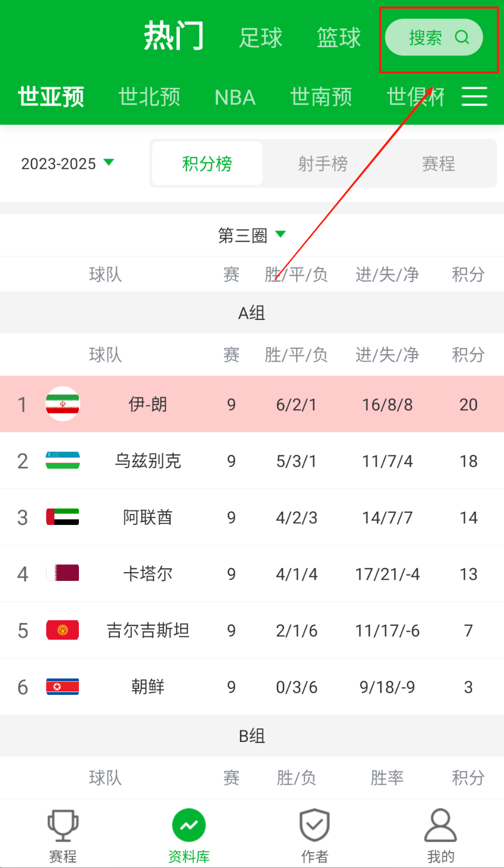Open the hamburger league menu

point(474,96)
